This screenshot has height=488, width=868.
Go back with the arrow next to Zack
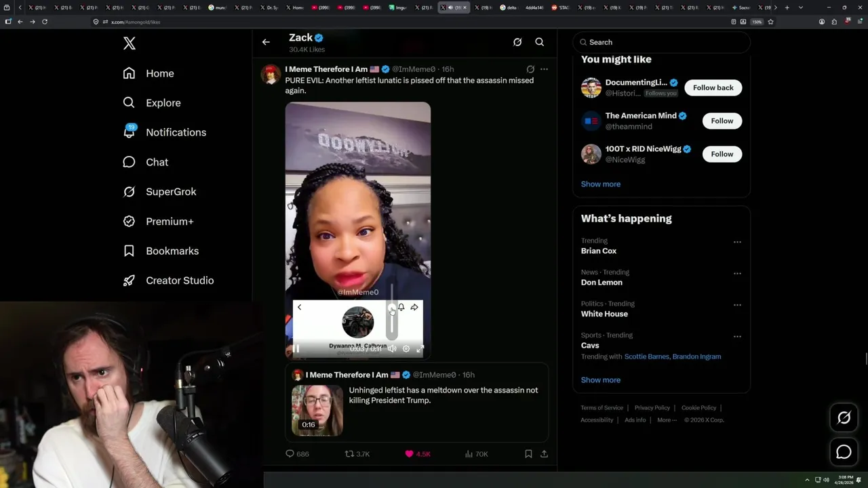coord(266,42)
